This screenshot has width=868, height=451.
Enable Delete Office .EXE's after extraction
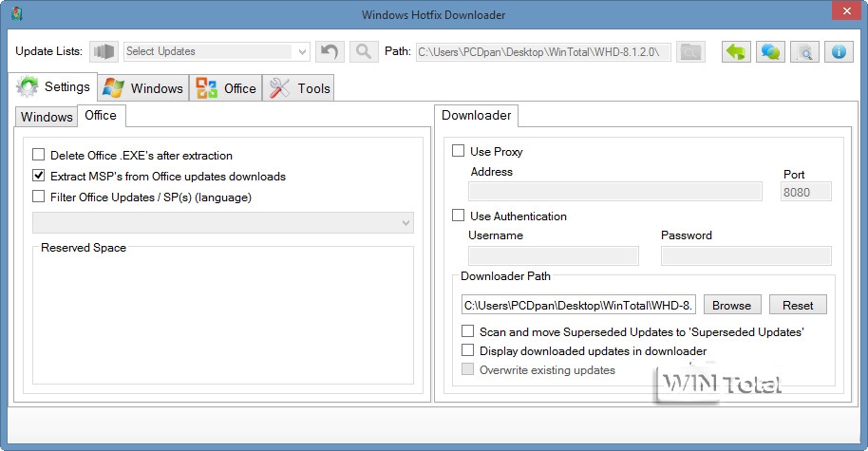(38, 155)
